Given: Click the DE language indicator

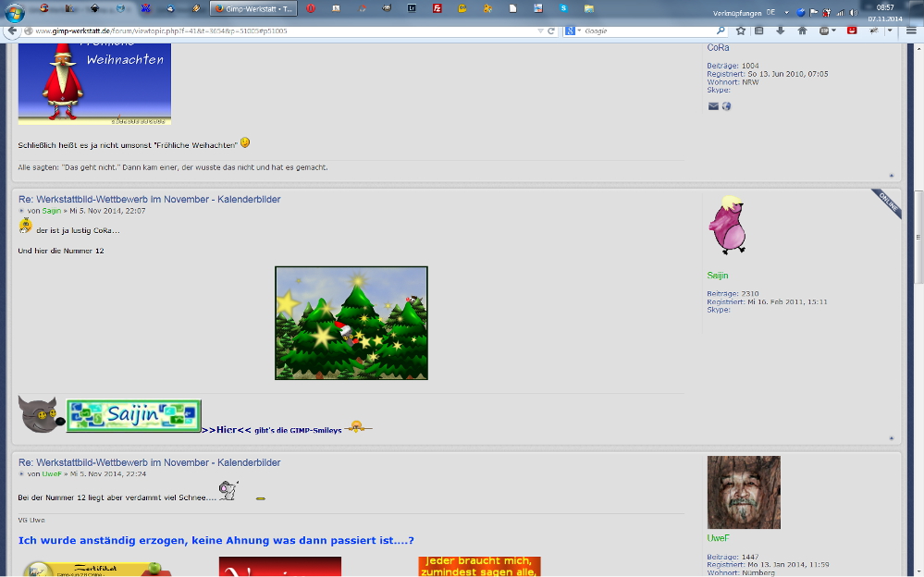Looking at the screenshot, I should [x=770, y=12].
